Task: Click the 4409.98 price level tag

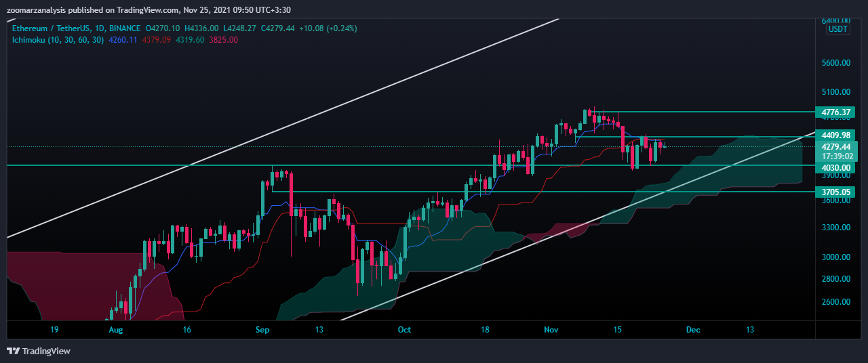Action: pos(835,135)
